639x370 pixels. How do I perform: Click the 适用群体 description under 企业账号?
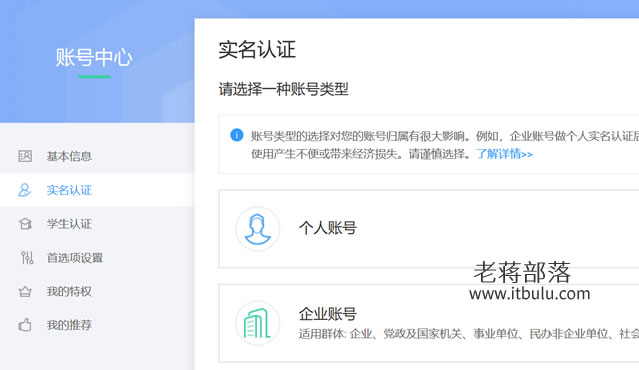pos(469,334)
